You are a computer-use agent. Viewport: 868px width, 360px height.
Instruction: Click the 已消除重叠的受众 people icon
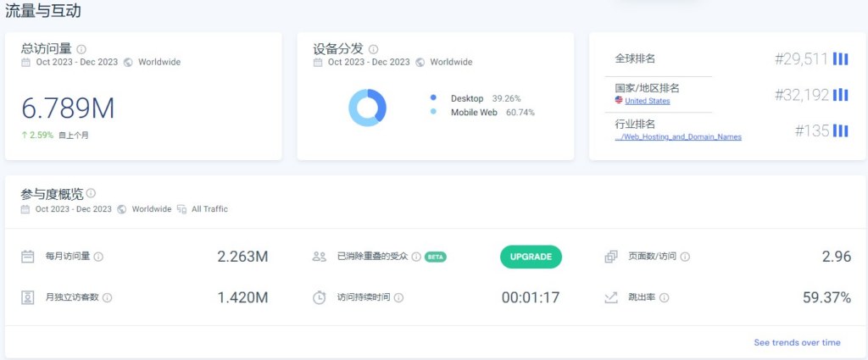320,257
